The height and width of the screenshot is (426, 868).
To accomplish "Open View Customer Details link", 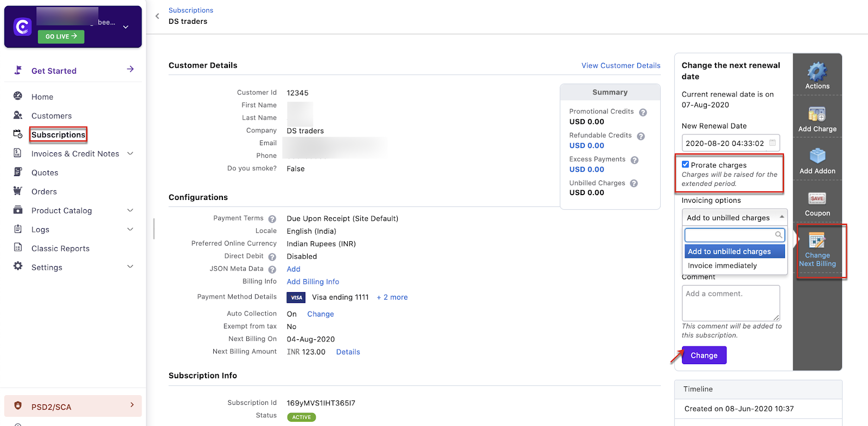I will tap(621, 66).
